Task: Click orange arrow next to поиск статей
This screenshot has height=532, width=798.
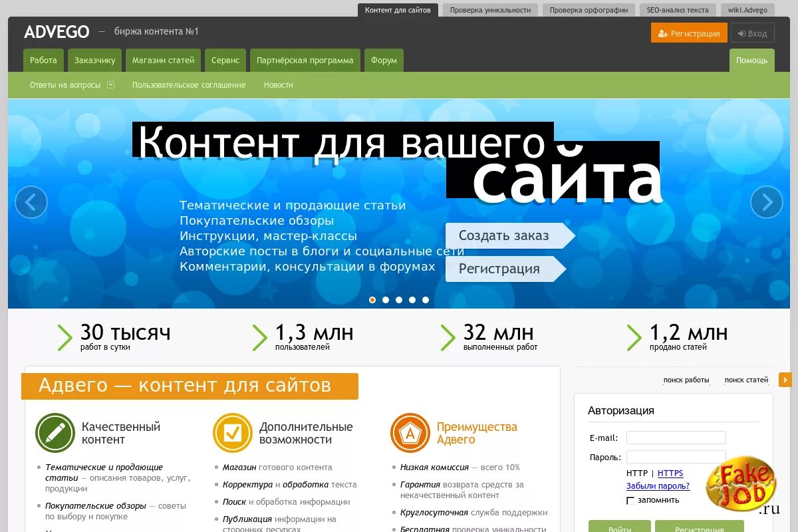Action: 785,380
